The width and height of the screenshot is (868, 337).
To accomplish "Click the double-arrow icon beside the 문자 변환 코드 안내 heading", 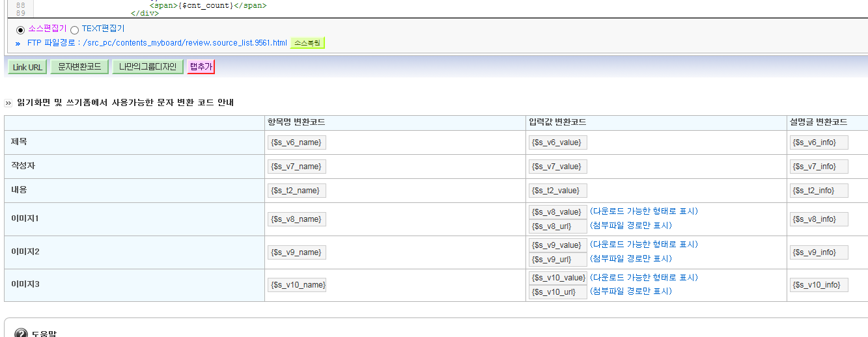I will pos(8,103).
